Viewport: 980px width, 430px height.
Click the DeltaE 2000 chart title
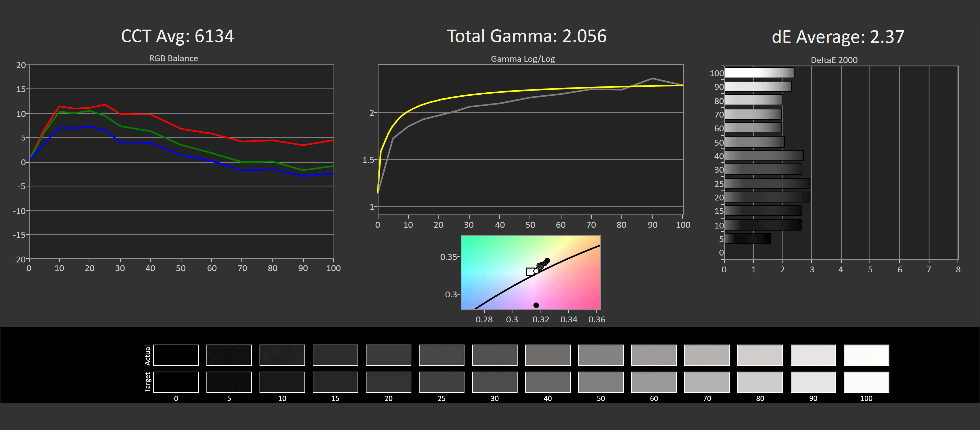coord(834,60)
